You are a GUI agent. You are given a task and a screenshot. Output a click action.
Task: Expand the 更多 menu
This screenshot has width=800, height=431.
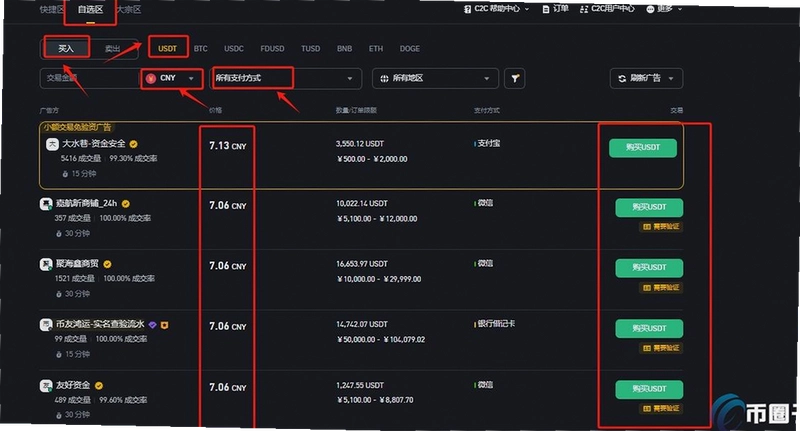(x=680, y=9)
